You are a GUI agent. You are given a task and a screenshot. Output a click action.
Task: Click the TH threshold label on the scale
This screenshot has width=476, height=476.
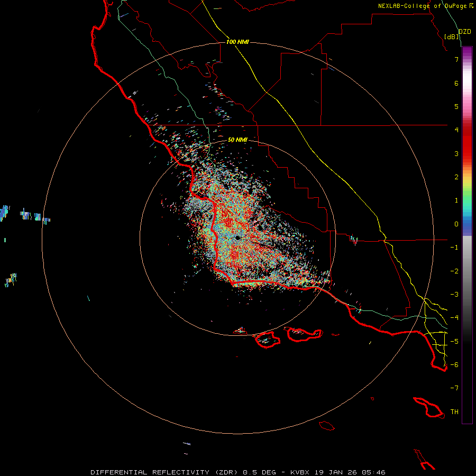tap(454, 412)
